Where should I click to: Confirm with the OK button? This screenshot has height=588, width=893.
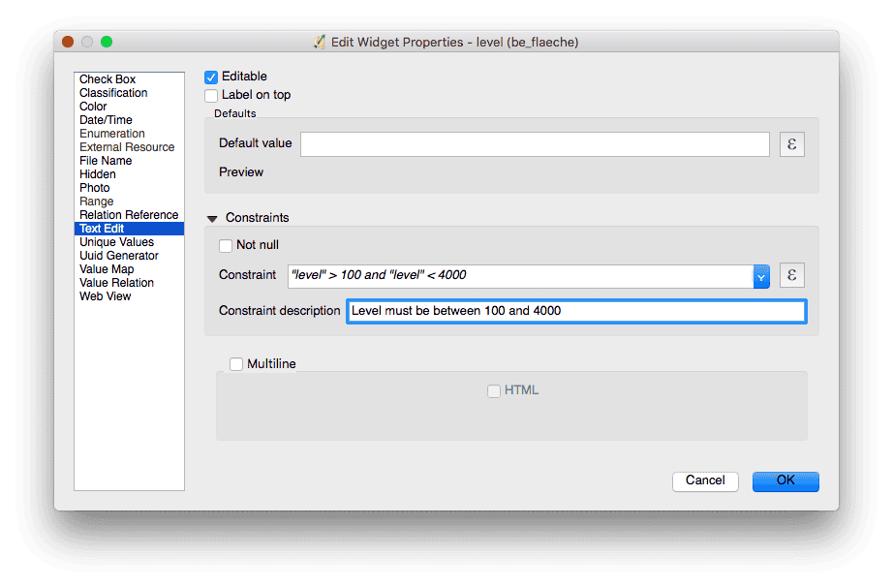point(785,480)
